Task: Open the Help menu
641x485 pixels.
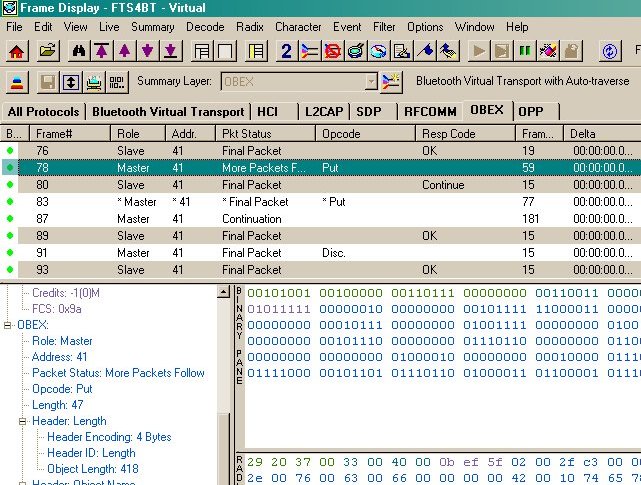Action: coord(517,27)
